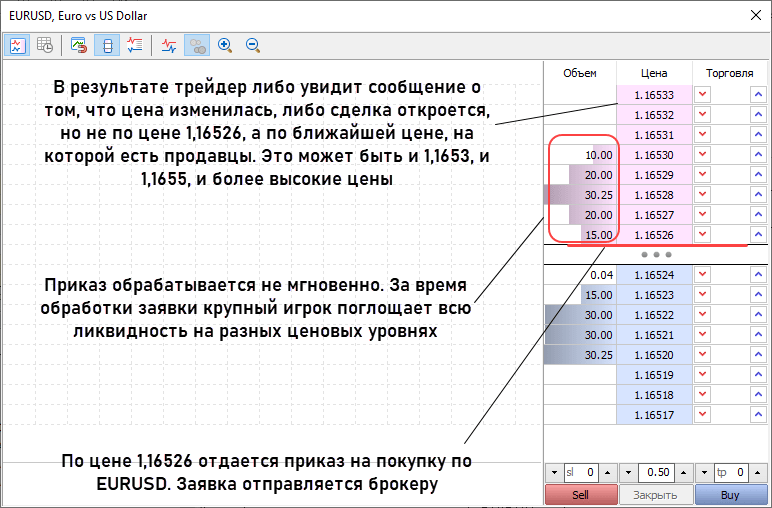Zoom in with the magnifier plus icon
Screen dimensions: 772x508
(x=225, y=45)
